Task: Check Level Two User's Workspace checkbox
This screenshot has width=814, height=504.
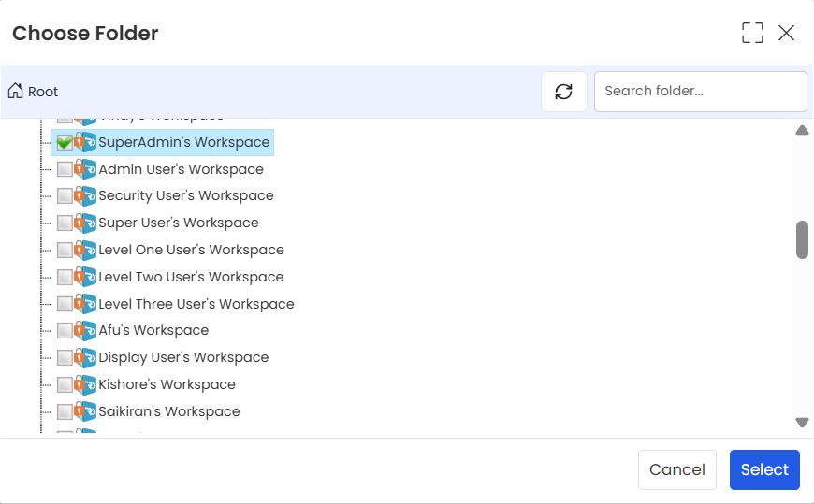Action: (x=65, y=277)
